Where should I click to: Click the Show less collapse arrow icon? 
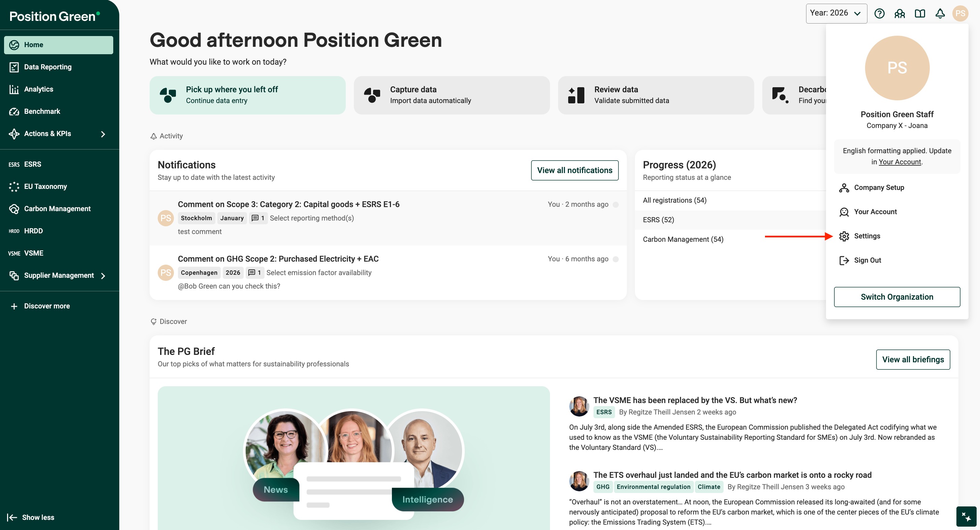coord(12,518)
